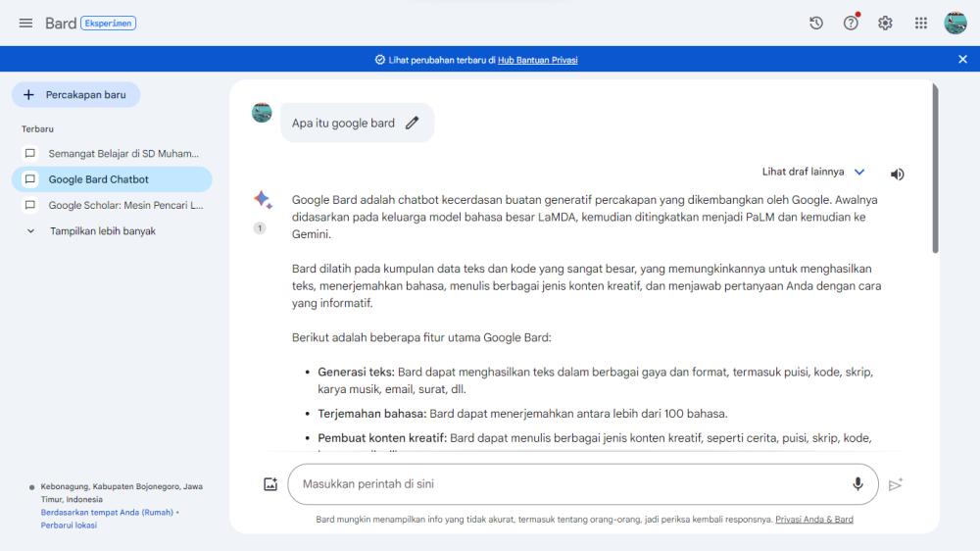This screenshot has height=551, width=980.
Task: Click plus icon in Percakapan baru
Action: (x=28, y=95)
